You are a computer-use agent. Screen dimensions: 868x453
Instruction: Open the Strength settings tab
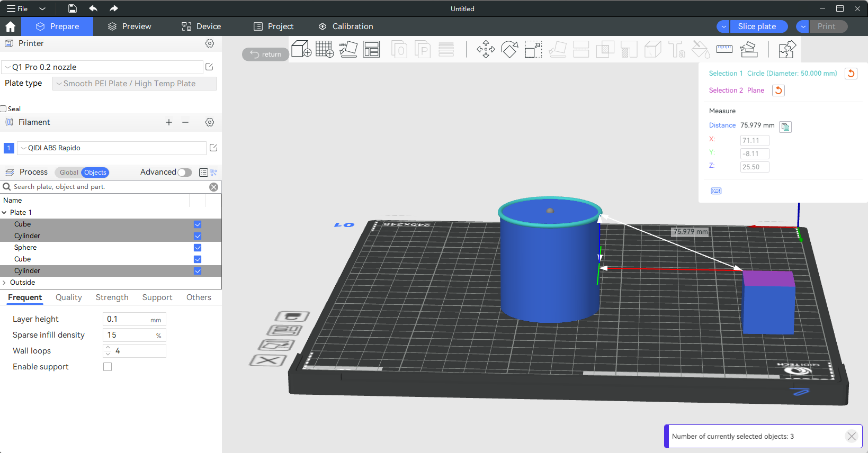[112, 297]
